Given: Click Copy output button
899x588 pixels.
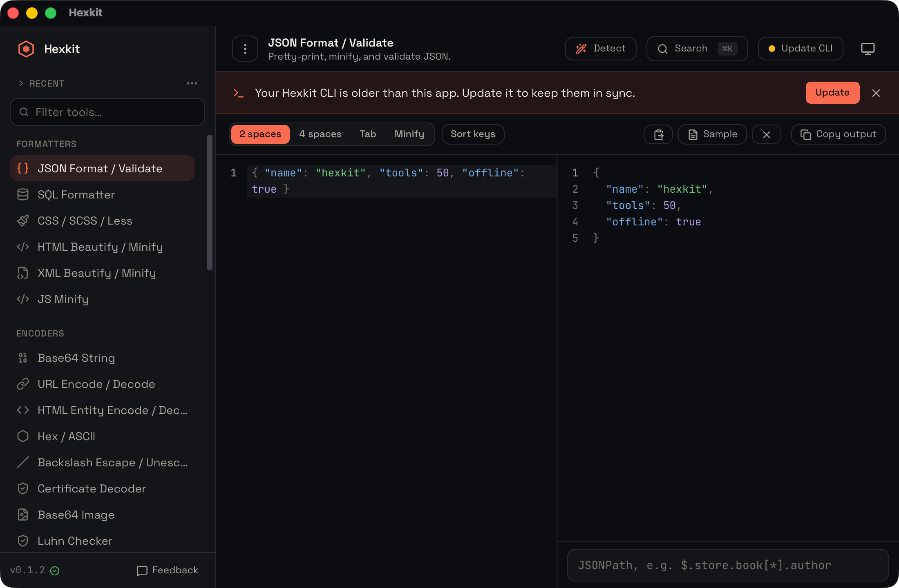Looking at the screenshot, I should 839,134.
